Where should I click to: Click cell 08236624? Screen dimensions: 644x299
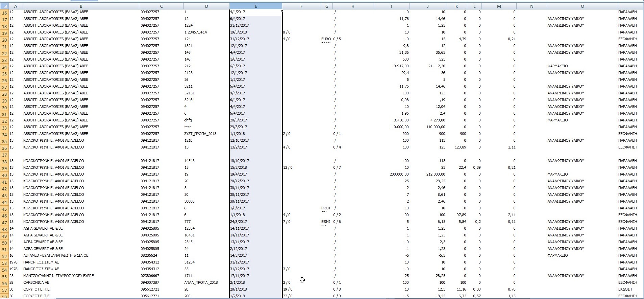tap(161, 255)
